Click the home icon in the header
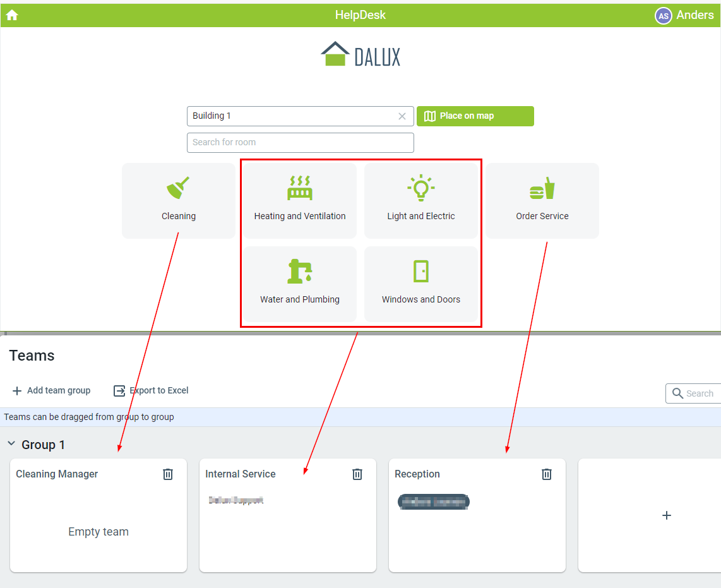 pyautogui.click(x=12, y=15)
